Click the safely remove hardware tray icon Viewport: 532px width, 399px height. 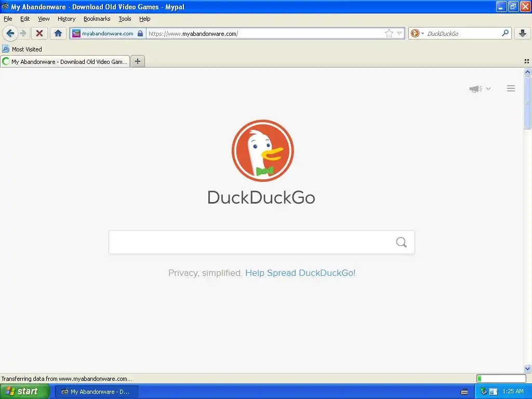pos(484,391)
